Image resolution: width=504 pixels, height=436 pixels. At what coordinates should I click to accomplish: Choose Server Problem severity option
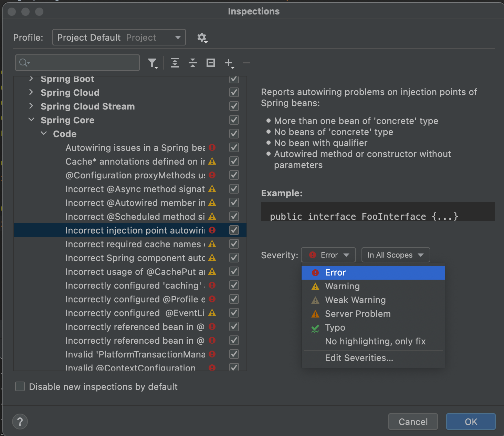pyautogui.click(x=373, y=314)
